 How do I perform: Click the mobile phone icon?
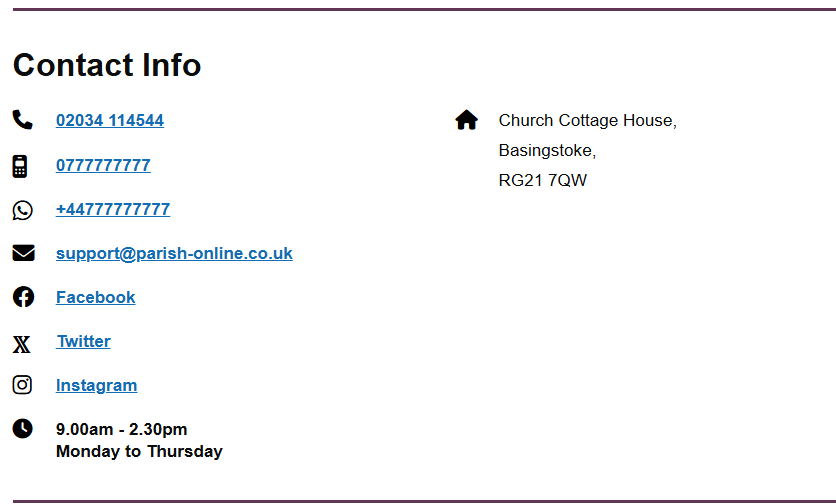coord(20,166)
